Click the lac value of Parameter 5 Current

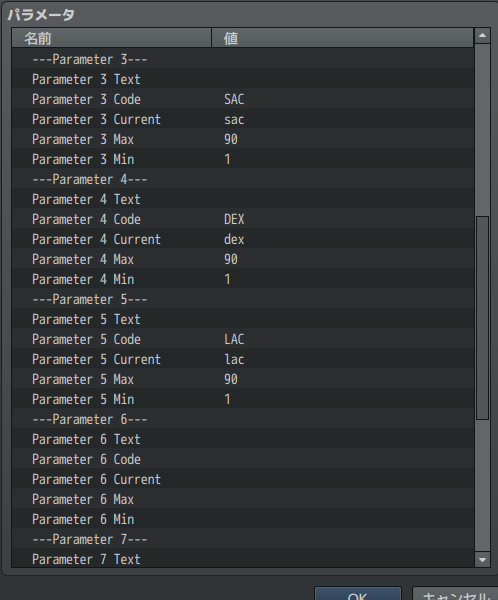tap(234, 359)
